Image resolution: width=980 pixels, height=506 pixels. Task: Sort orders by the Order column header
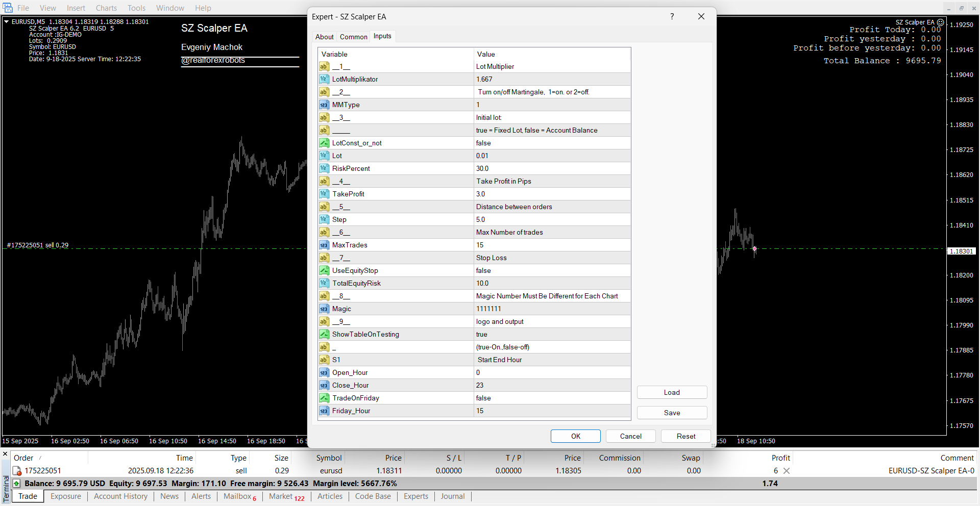(23, 458)
